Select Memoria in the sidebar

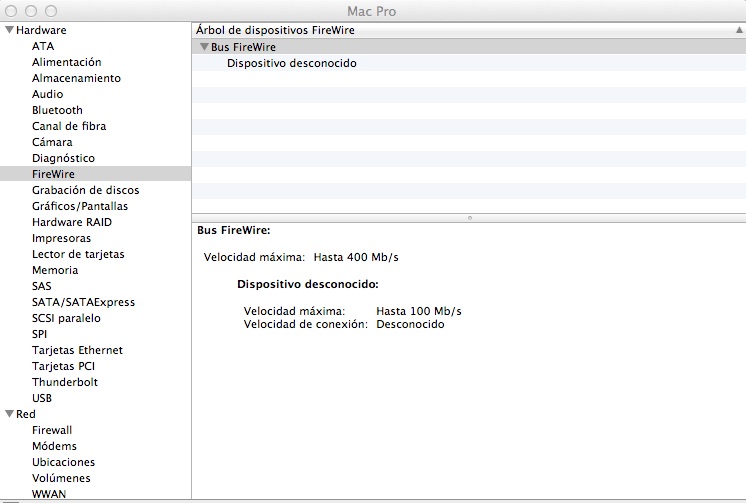point(55,270)
